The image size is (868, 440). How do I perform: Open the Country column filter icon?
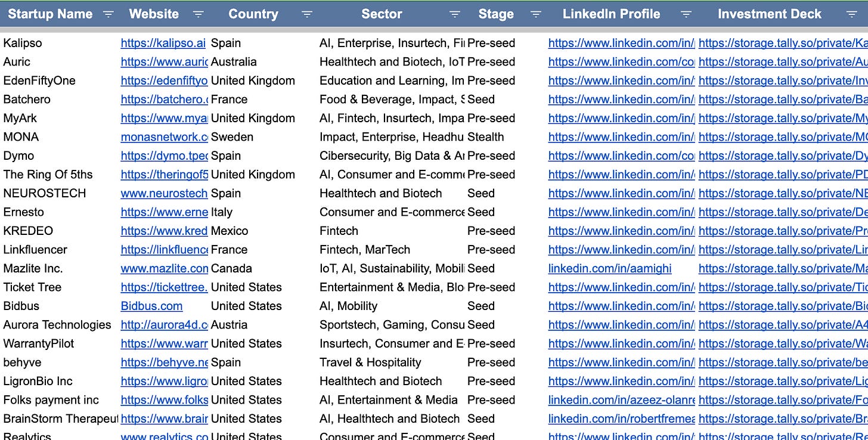coord(307,14)
